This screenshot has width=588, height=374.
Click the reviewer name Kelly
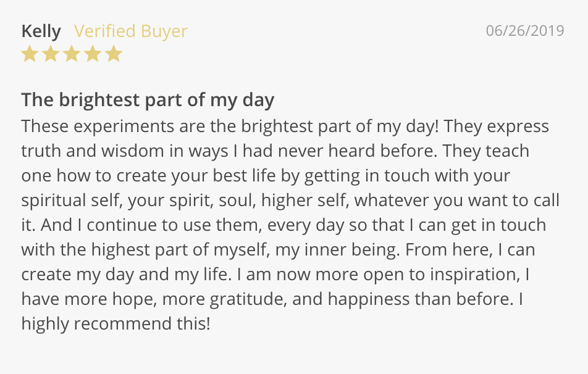coord(41,31)
